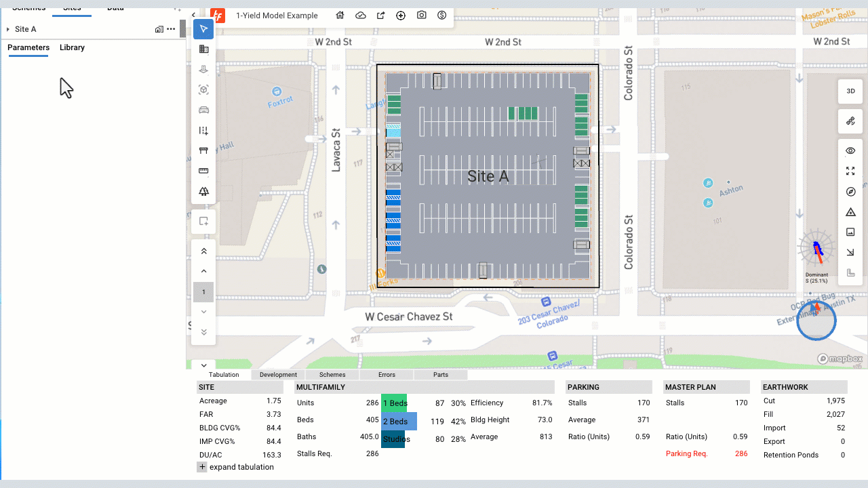The height and width of the screenshot is (488, 868).
Task: Open the Library tab
Action: click(x=72, y=47)
